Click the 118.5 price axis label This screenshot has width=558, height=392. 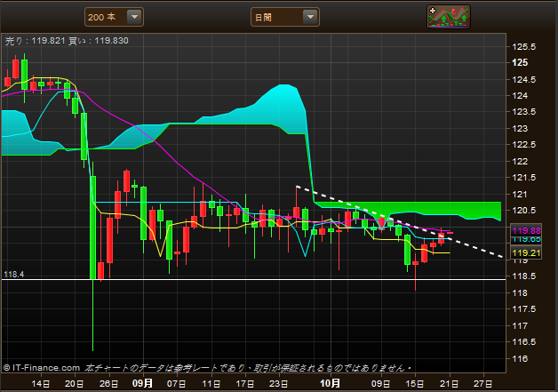pos(523,276)
